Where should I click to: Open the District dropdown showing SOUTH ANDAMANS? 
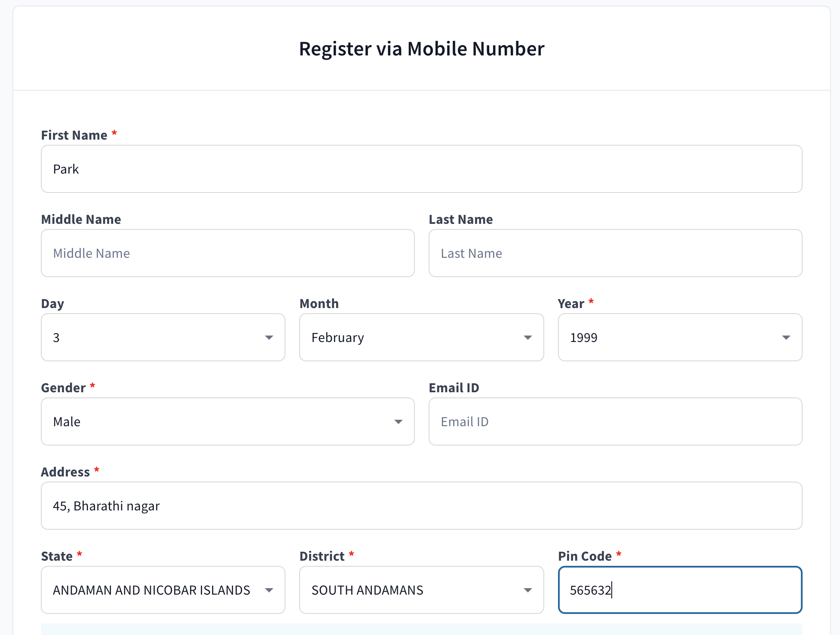tap(421, 590)
